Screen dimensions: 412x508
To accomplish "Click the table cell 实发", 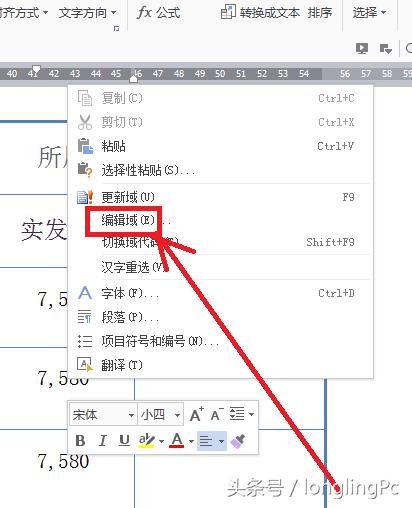I will [x=34, y=231].
